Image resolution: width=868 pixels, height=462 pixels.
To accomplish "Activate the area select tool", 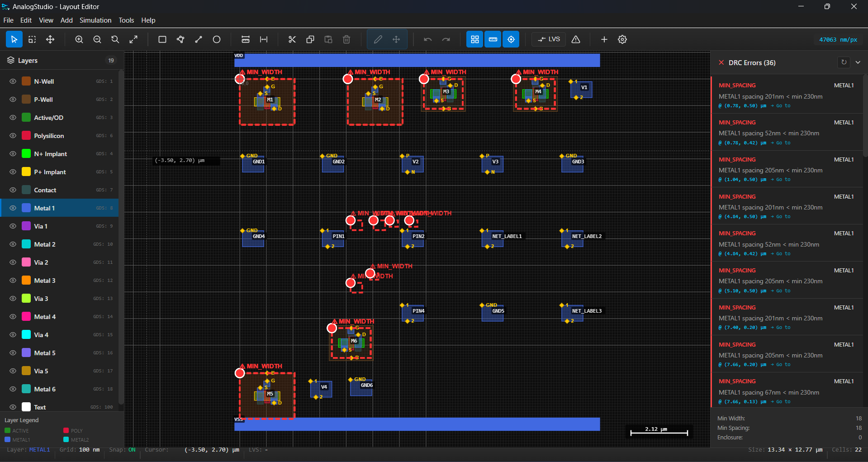I will point(32,39).
